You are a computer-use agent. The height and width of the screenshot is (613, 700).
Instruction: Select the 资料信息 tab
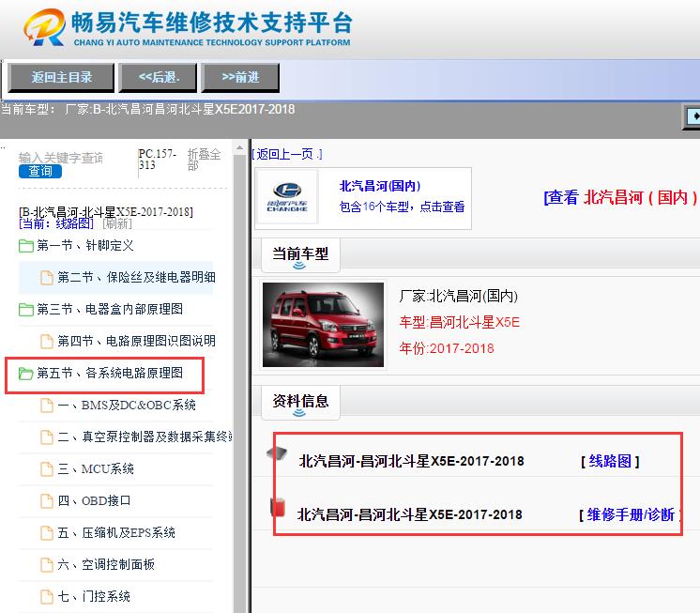(300, 403)
